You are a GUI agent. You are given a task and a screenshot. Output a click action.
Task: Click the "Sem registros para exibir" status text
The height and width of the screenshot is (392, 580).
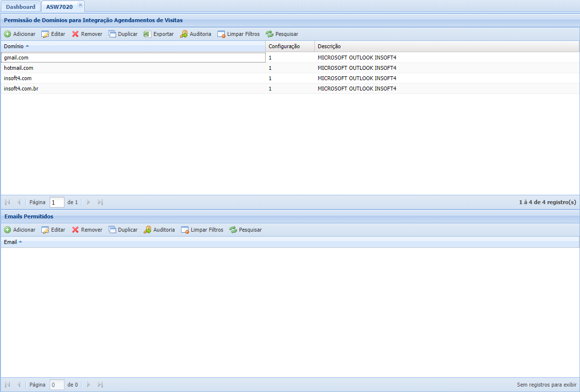[547, 385]
